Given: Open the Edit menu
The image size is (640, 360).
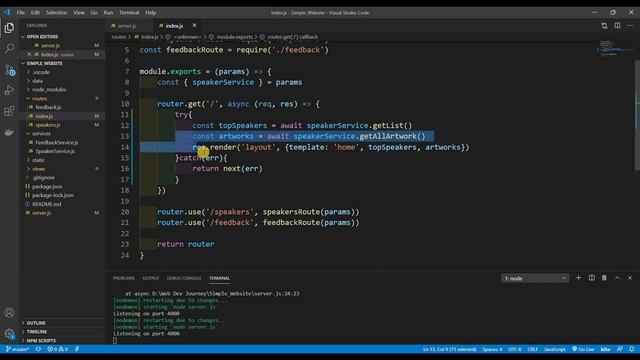Looking at the screenshot, I should click(x=36, y=13).
